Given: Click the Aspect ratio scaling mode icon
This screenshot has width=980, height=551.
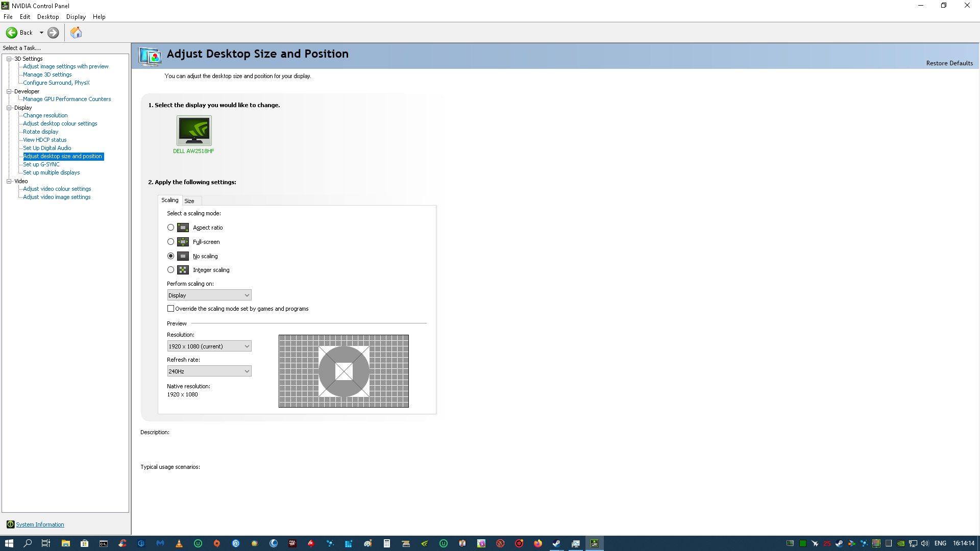Looking at the screenshot, I should click(183, 228).
